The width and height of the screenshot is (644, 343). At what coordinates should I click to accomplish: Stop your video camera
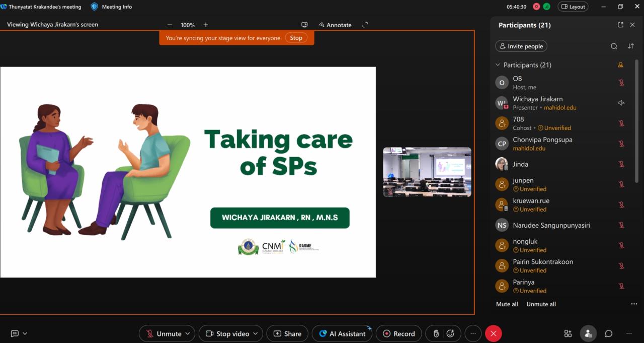point(227,333)
